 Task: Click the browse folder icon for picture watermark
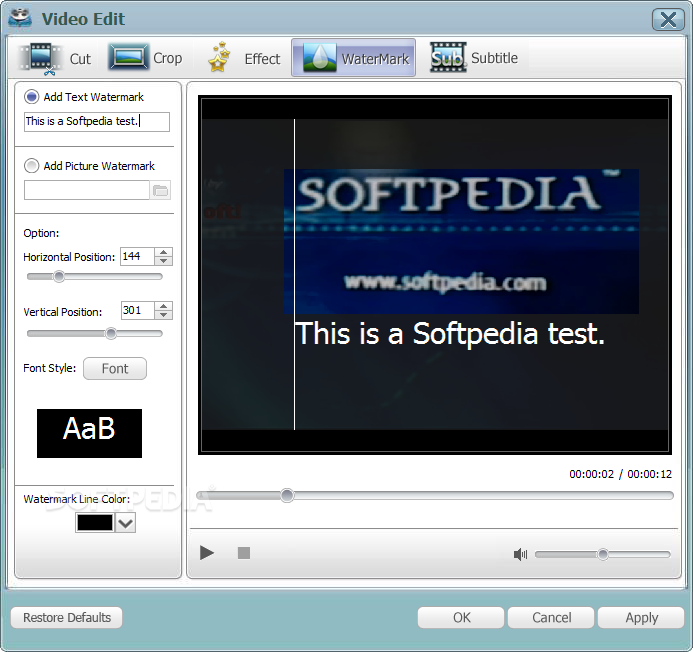click(x=160, y=191)
